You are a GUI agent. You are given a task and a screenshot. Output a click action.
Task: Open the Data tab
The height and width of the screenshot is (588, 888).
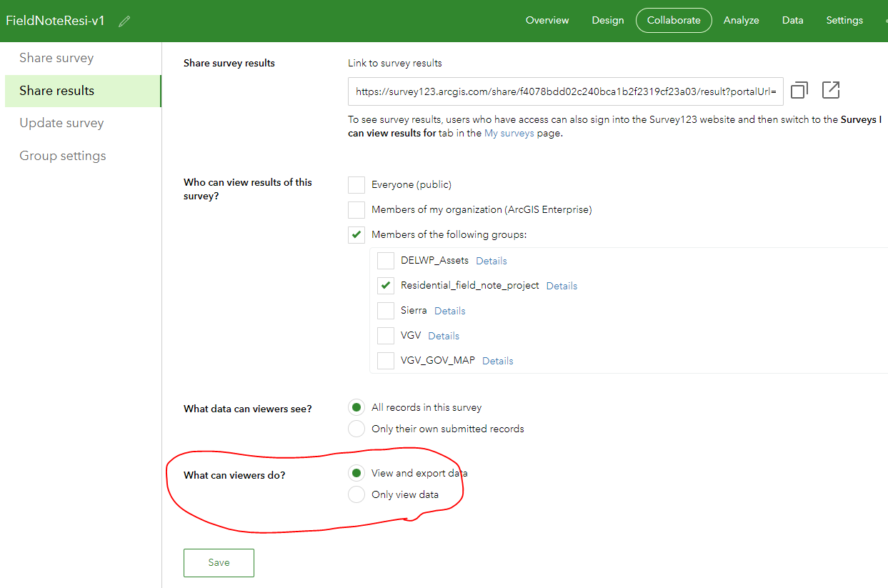[792, 20]
